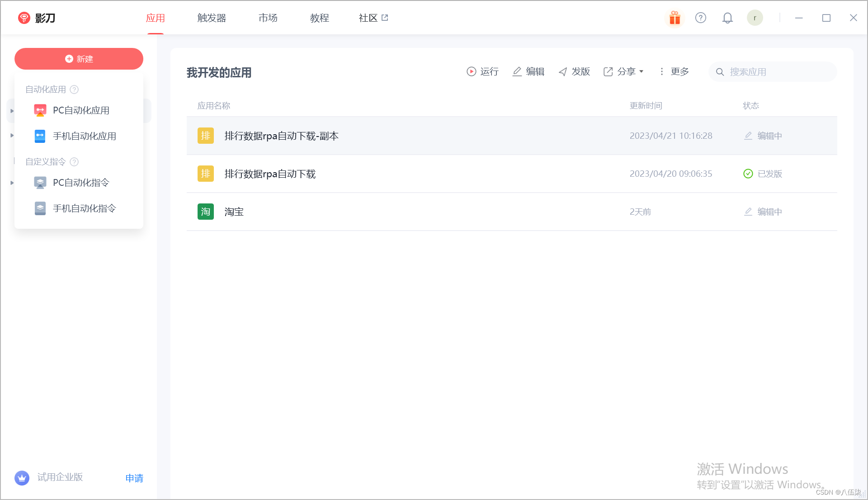868x500 pixels.
Task: Open the notifications bell
Action: 727,18
